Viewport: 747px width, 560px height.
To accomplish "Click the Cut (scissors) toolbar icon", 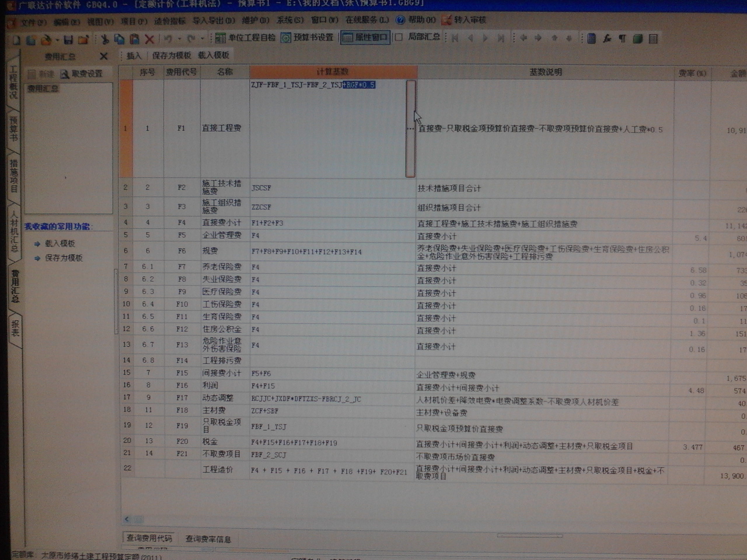I will pos(105,39).
